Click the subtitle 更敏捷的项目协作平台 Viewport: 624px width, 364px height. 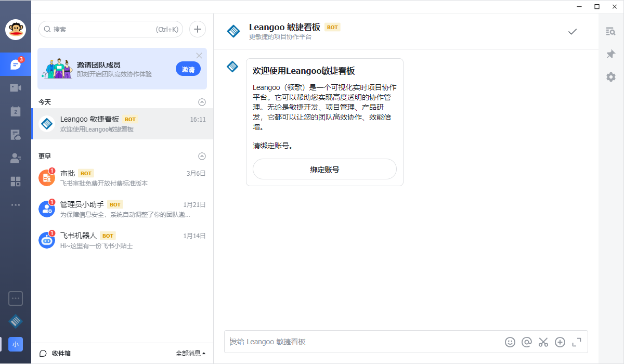tap(280, 37)
